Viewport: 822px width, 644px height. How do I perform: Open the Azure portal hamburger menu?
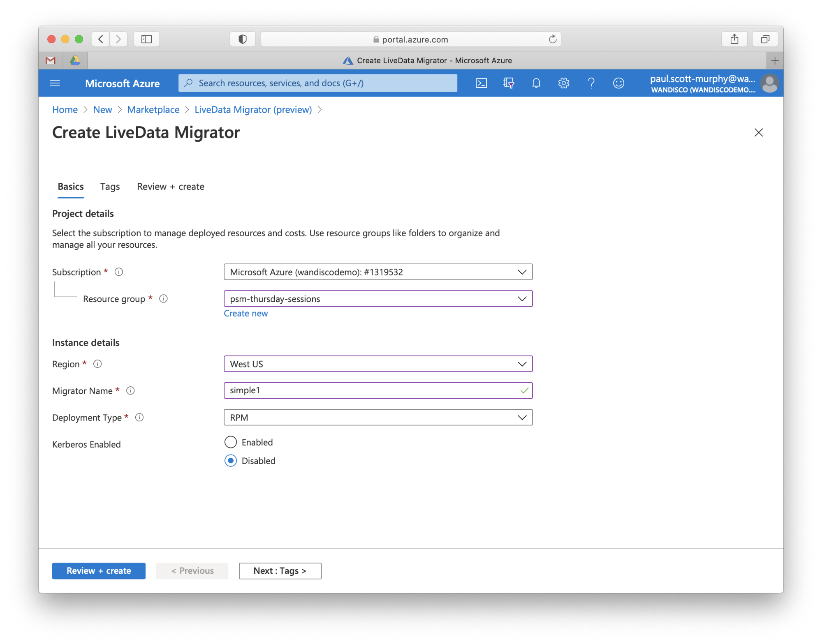click(x=55, y=83)
